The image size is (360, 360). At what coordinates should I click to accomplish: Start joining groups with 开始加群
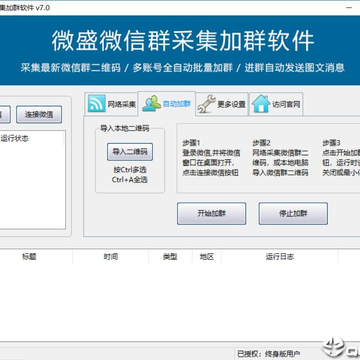[211, 213]
